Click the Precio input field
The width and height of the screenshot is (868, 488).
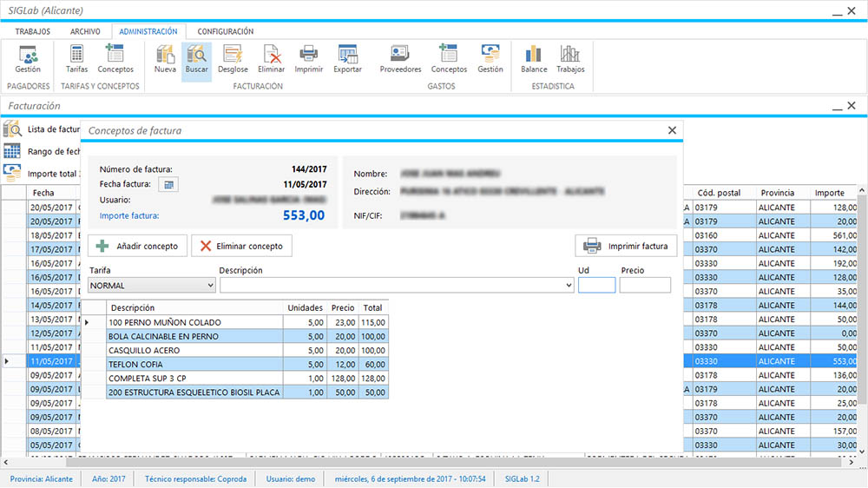pyautogui.click(x=645, y=285)
